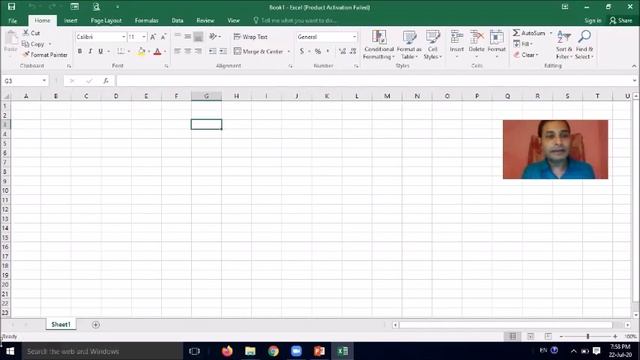This screenshot has height=360, width=640.
Task: Add a new sheet with plus button
Action: (x=96, y=324)
